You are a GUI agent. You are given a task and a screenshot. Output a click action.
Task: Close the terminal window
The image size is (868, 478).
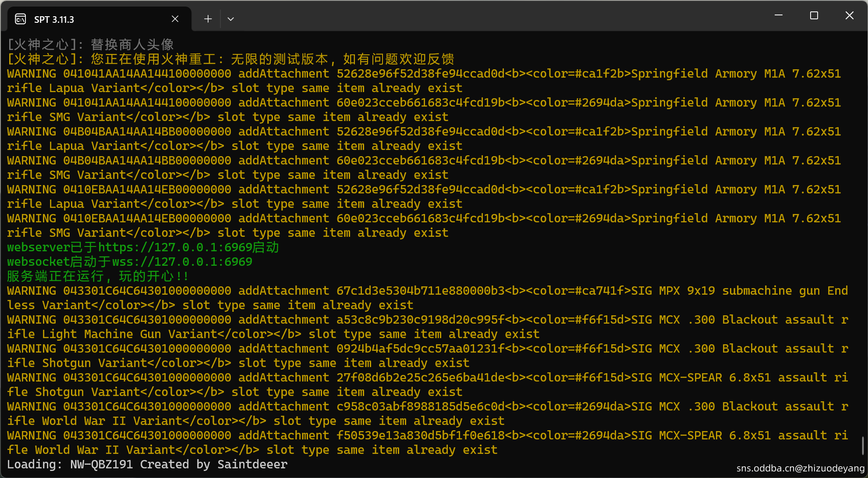pos(849,15)
